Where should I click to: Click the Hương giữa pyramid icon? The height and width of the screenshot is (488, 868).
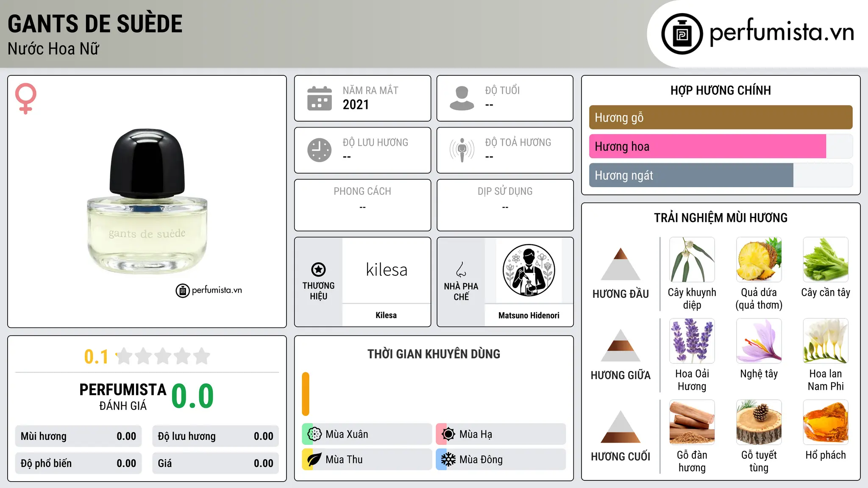[620, 345]
